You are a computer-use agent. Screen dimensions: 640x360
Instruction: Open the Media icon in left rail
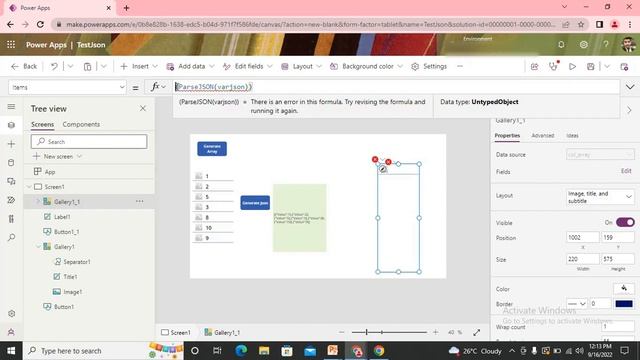click(11, 181)
